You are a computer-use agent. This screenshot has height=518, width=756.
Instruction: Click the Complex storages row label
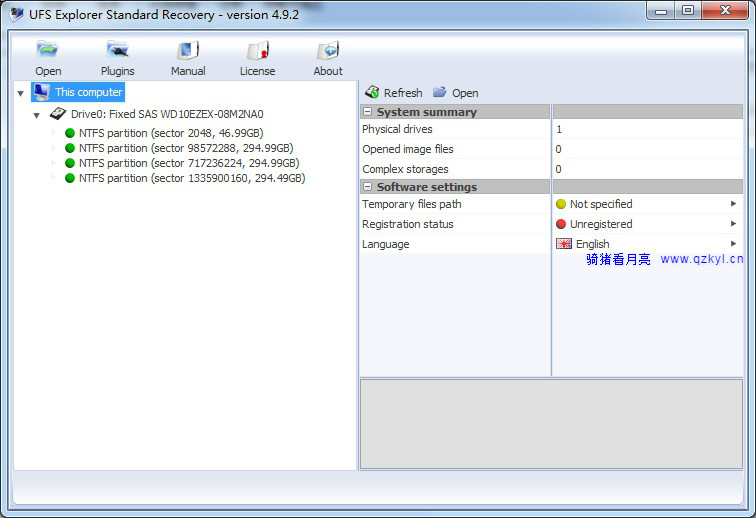click(405, 169)
